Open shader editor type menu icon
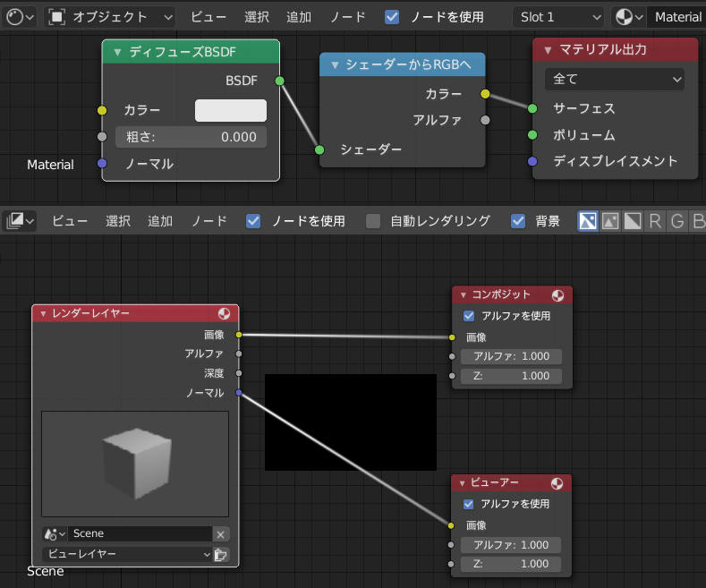The image size is (706, 588). (20, 17)
